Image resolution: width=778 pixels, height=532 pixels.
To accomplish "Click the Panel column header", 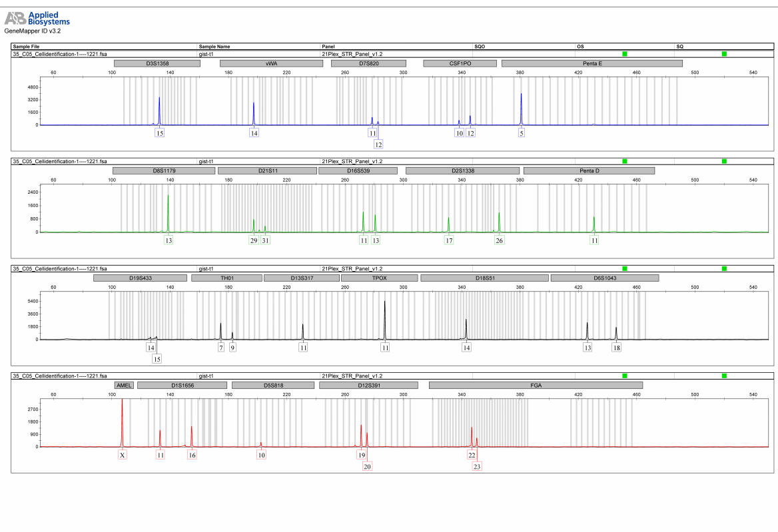I will tap(328, 47).
